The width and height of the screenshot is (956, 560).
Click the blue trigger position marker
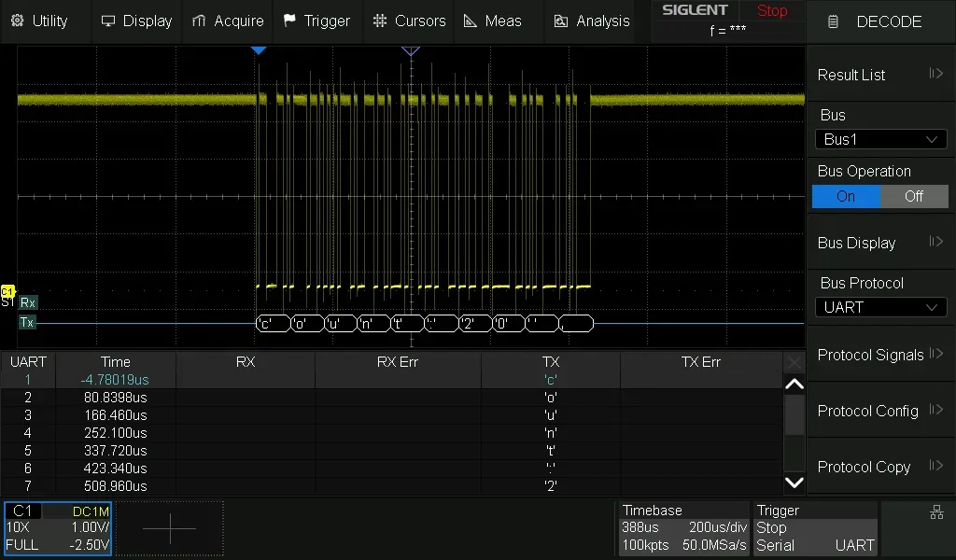coord(260,49)
